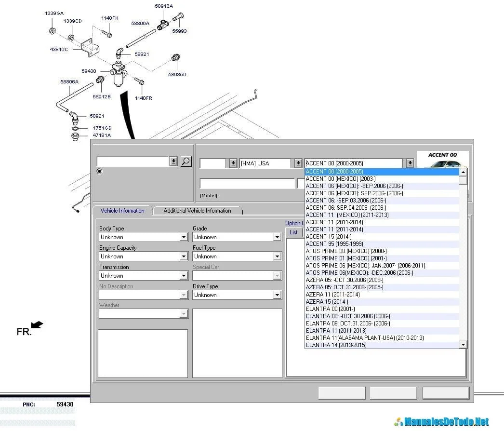This screenshot has height=431, width=504.
Task: Select ACCENT 06 (MEXICO): SEP.2006- (2006-)
Action: (382, 193)
